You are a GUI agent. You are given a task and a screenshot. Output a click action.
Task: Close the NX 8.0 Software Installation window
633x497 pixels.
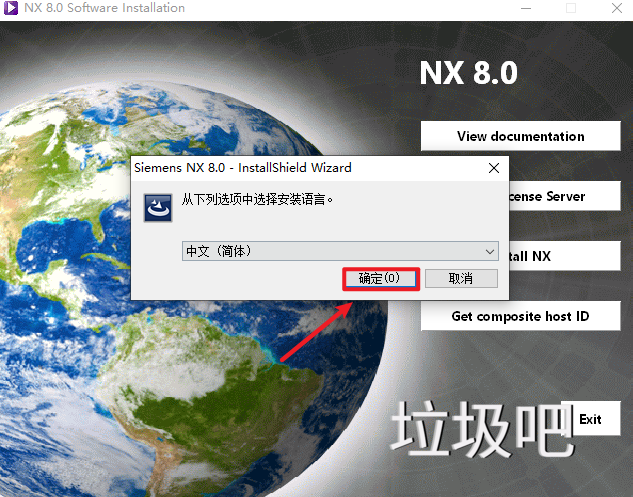click(x=615, y=8)
